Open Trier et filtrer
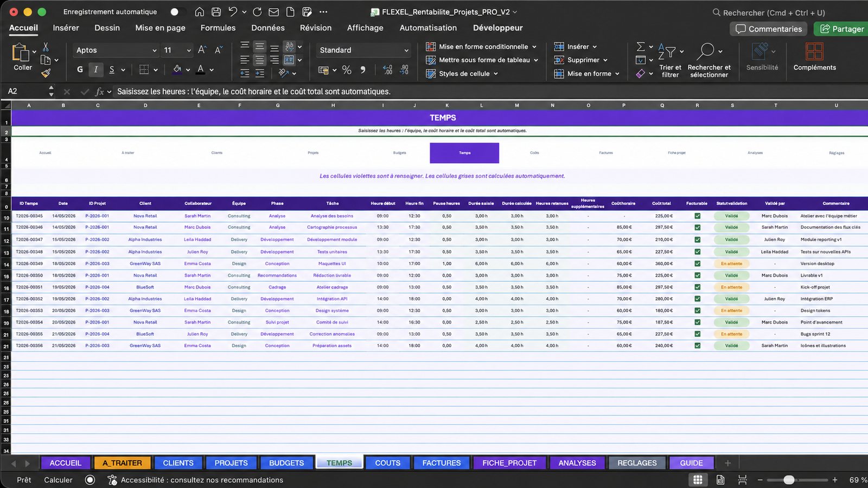Viewport: 868px width, 488px height. click(671, 61)
